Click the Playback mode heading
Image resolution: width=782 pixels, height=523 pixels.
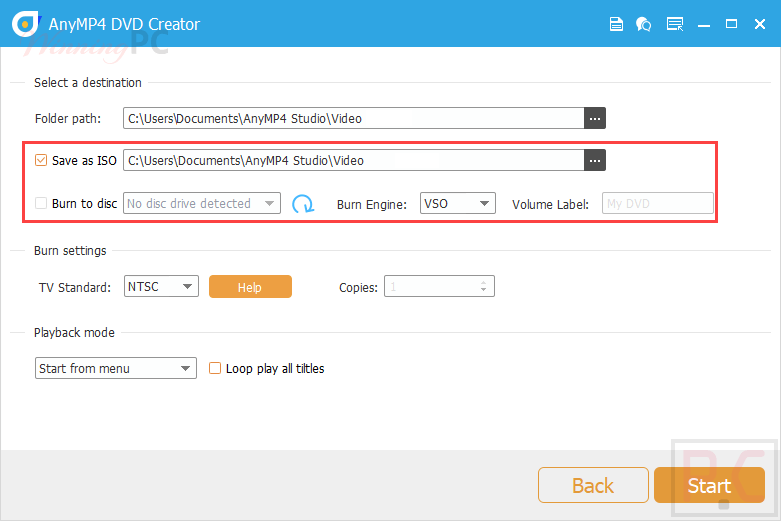(x=74, y=332)
